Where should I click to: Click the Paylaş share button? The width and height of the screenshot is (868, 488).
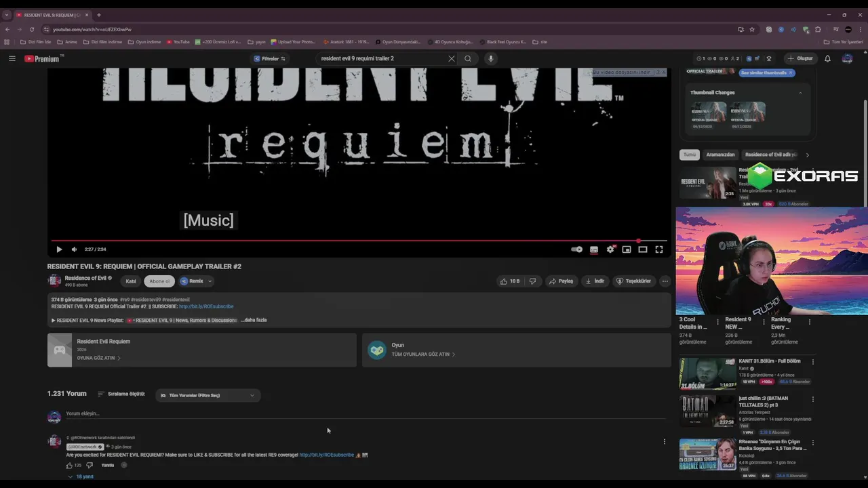(x=561, y=281)
